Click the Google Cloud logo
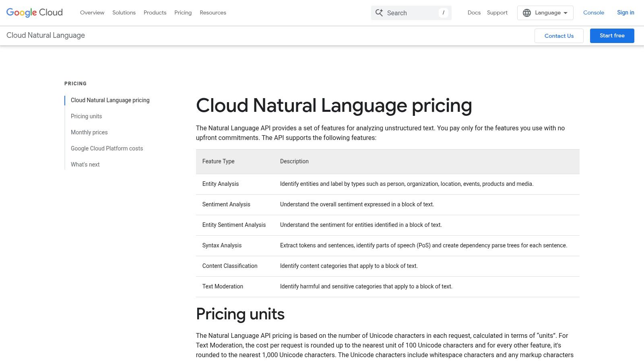Viewport: 644px width, 362px height. (x=34, y=12)
